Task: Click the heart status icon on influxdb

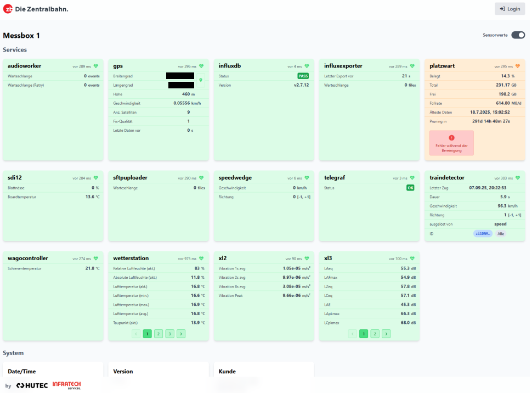Action: pyautogui.click(x=307, y=66)
